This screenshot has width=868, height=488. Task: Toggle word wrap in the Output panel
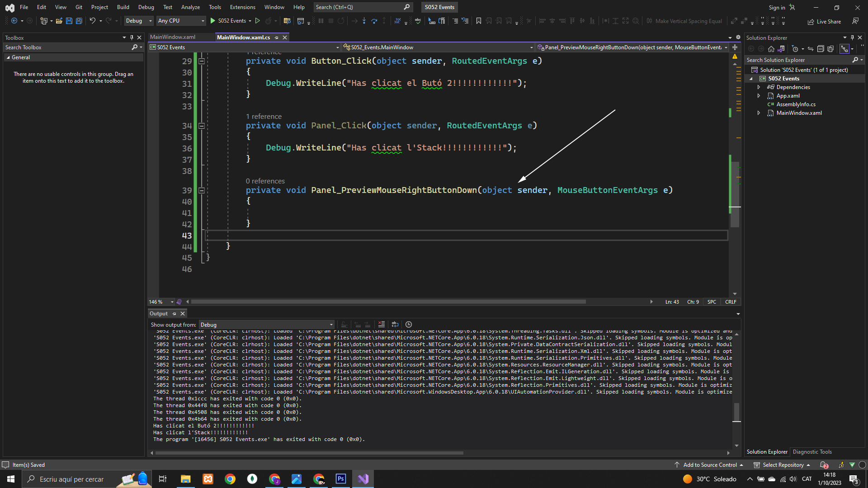(x=395, y=324)
